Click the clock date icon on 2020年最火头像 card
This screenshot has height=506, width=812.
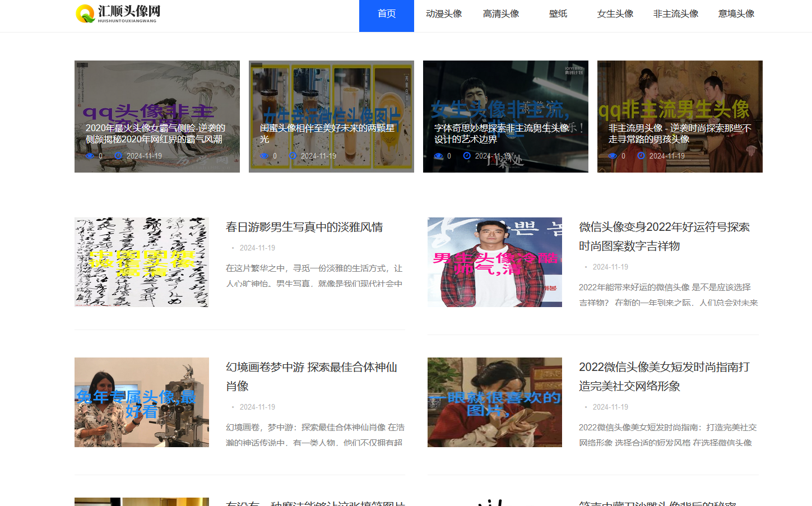[x=118, y=156]
